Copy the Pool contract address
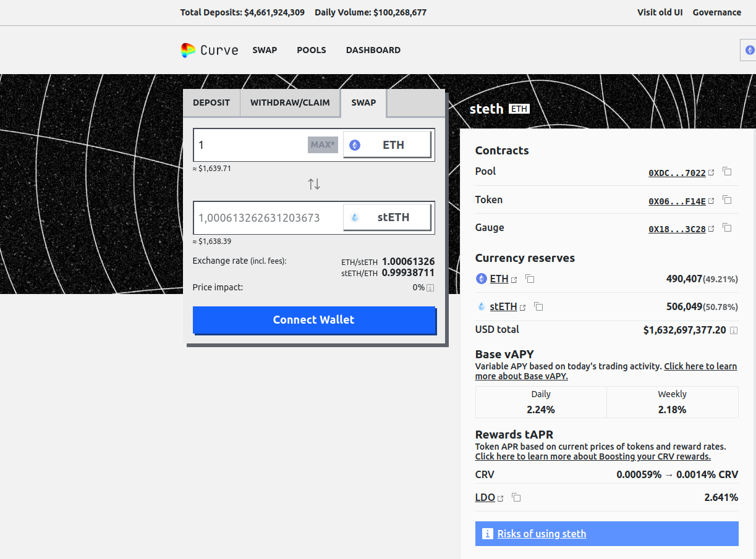 point(727,172)
